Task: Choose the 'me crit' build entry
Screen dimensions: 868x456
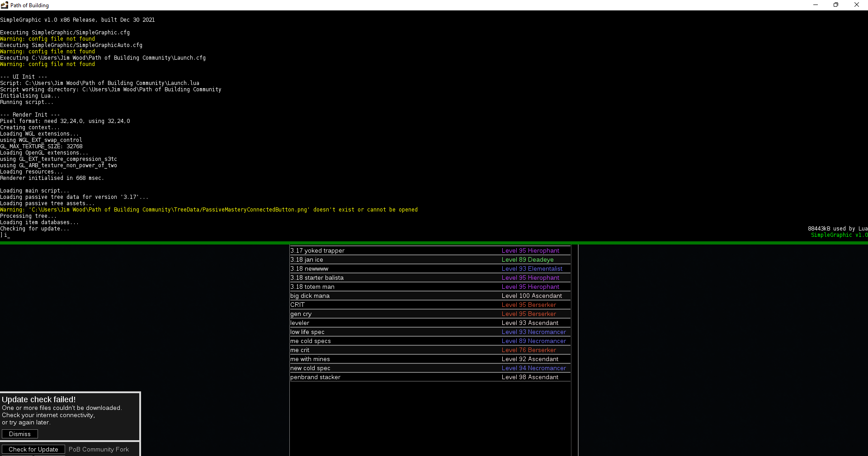Action: tap(430, 350)
